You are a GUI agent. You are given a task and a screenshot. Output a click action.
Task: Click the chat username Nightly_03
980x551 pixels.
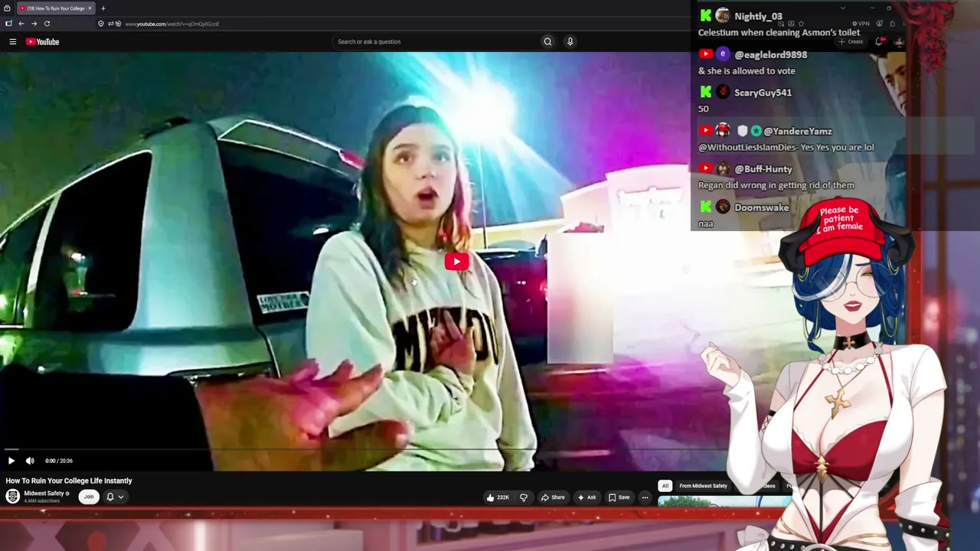pos(758,16)
